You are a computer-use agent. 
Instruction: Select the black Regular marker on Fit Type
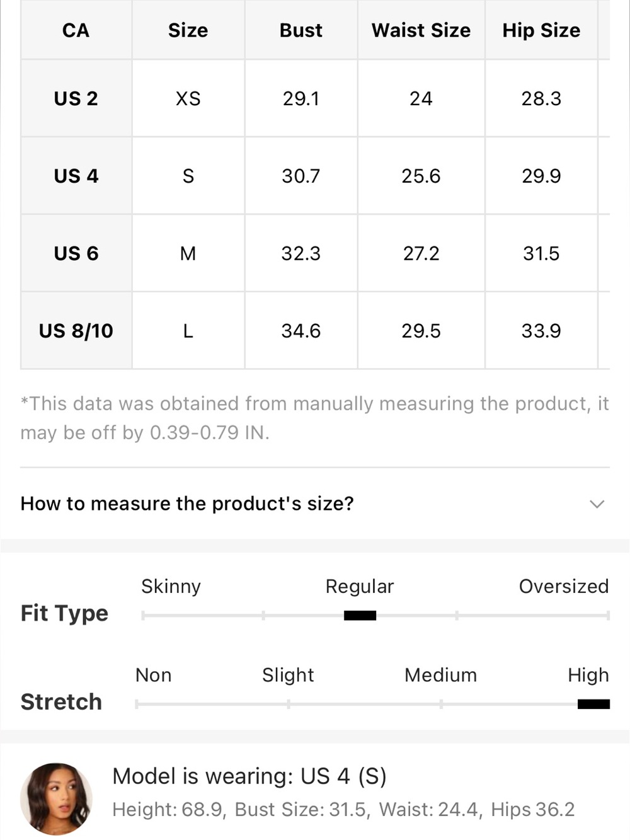[x=360, y=616]
